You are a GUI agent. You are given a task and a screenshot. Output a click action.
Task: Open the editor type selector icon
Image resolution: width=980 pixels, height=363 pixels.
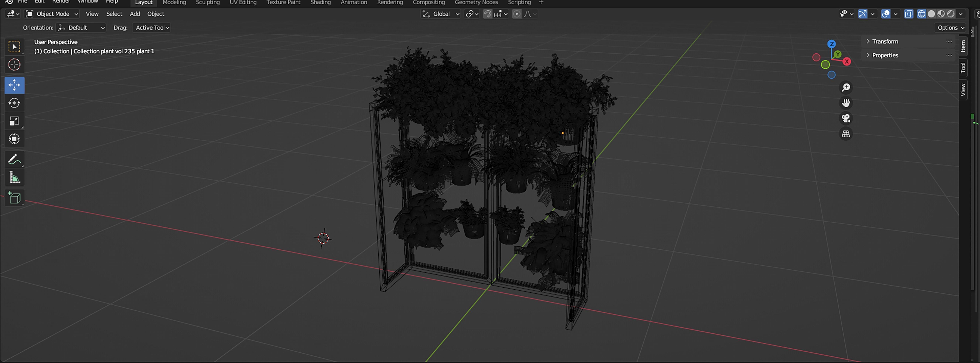(13, 14)
